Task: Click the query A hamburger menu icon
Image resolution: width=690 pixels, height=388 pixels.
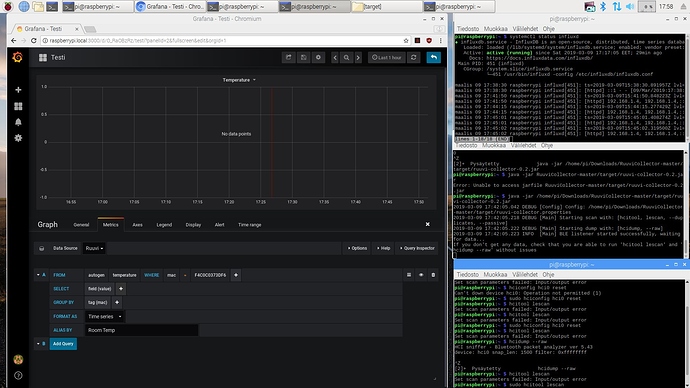Action: 409,275
